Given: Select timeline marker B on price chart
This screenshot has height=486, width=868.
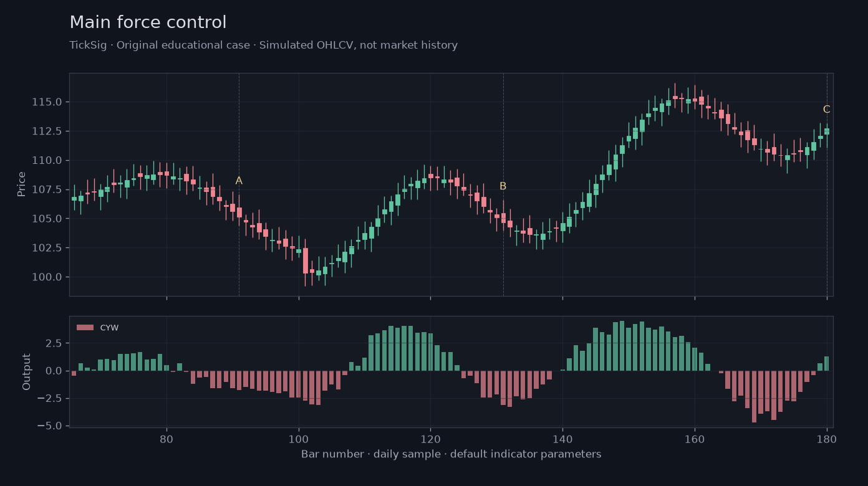Looking at the screenshot, I should click(x=503, y=186).
